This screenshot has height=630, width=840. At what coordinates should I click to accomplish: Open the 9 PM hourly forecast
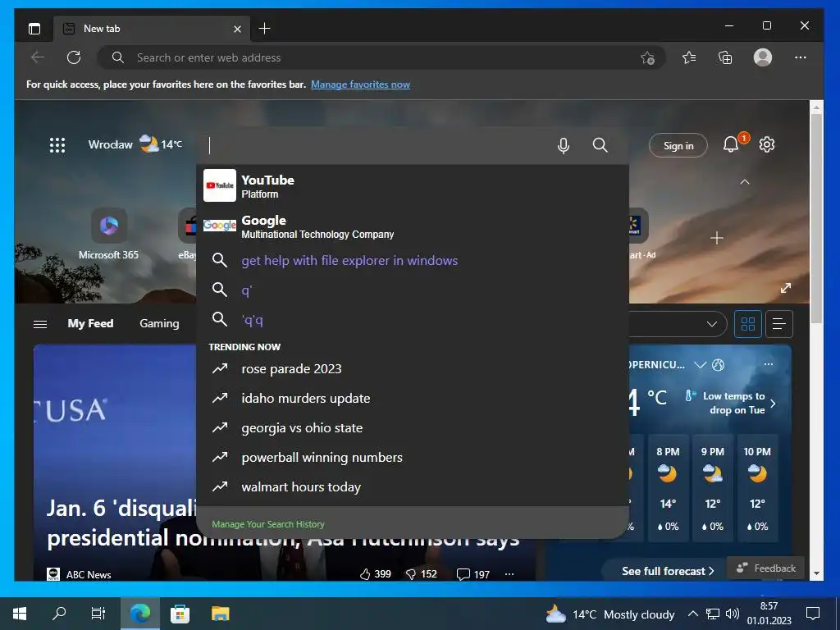(713, 488)
